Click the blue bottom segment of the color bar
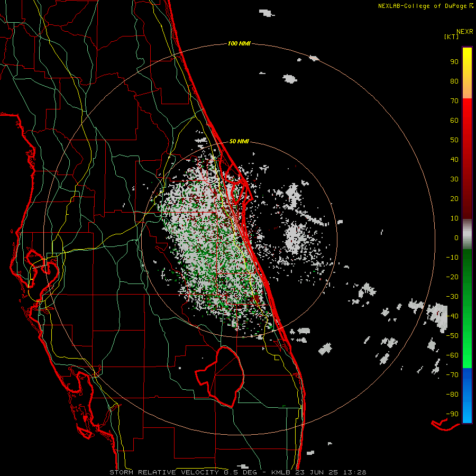The image size is (476, 476). coord(467,396)
